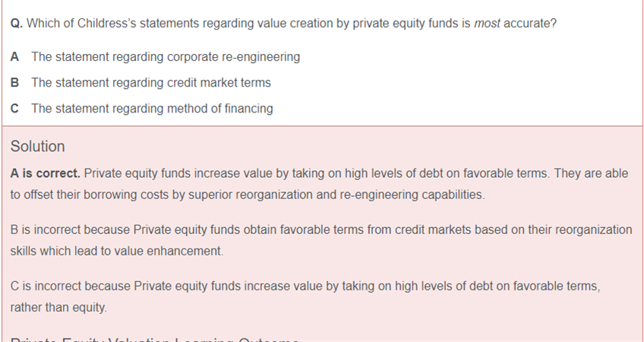Click the partially visible 'Private Equity Valuation Learning Outcome' heading
The height and width of the screenshot is (342, 644).
coord(155,340)
